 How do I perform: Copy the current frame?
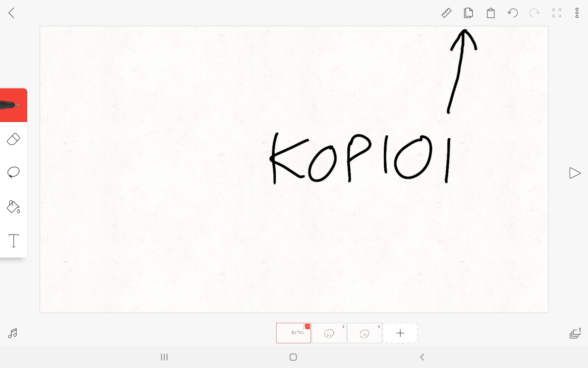click(x=468, y=13)
